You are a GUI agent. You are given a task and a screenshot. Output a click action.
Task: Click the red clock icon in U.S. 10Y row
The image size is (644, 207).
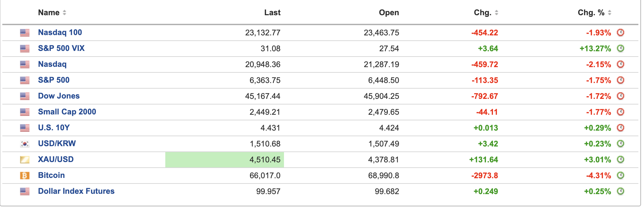621,128
